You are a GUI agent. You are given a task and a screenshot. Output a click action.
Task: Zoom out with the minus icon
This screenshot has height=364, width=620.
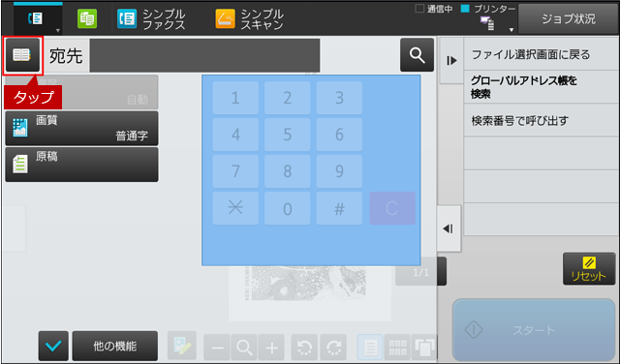[x=217, y=348]
